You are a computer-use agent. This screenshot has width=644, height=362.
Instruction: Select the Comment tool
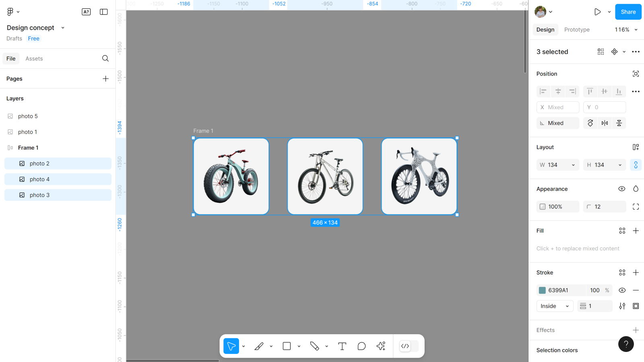361,346
